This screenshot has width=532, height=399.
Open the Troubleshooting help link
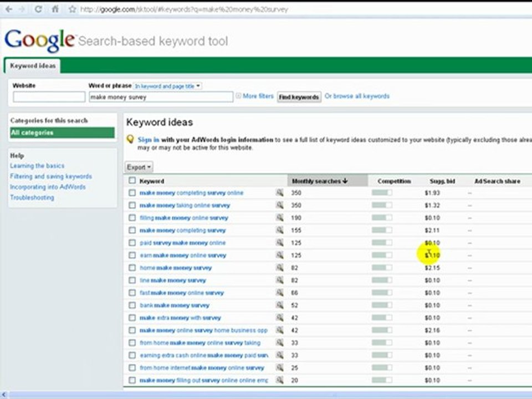click(x=32, y=197)
